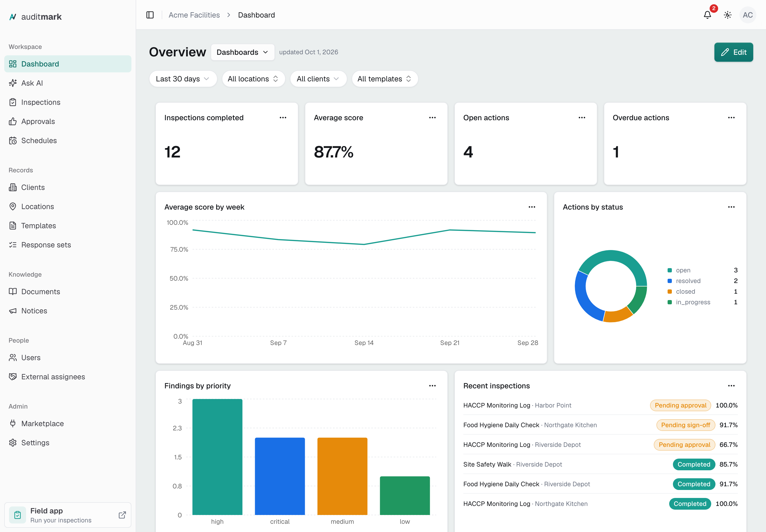This screenshot has width=766, height=532.
Task: Click the open legend color swatch
Action: pyautogui.click(x=670, y=270)
